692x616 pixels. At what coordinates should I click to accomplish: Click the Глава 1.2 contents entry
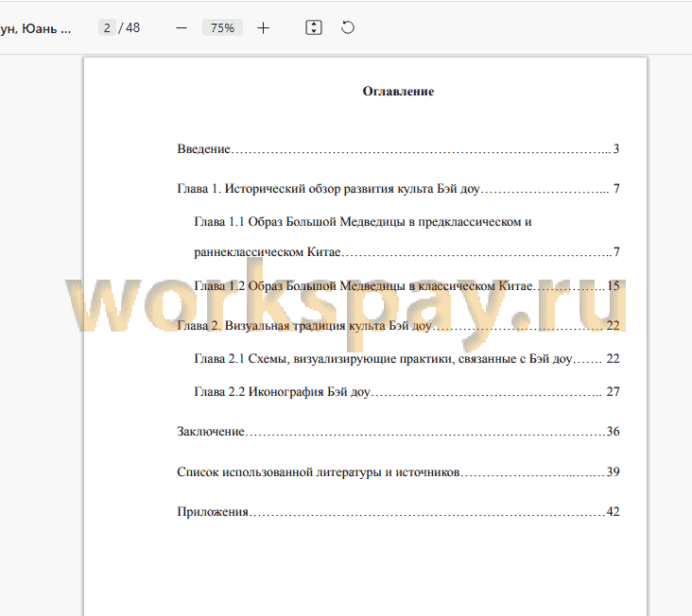tap(407, 286)
